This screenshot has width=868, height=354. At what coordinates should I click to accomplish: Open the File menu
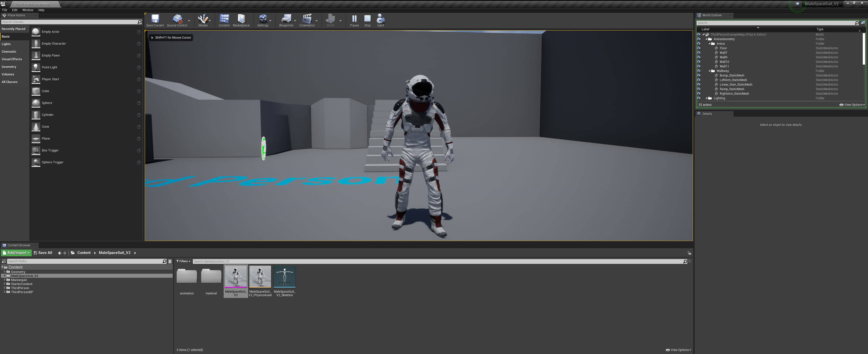(x=5, y=10)
